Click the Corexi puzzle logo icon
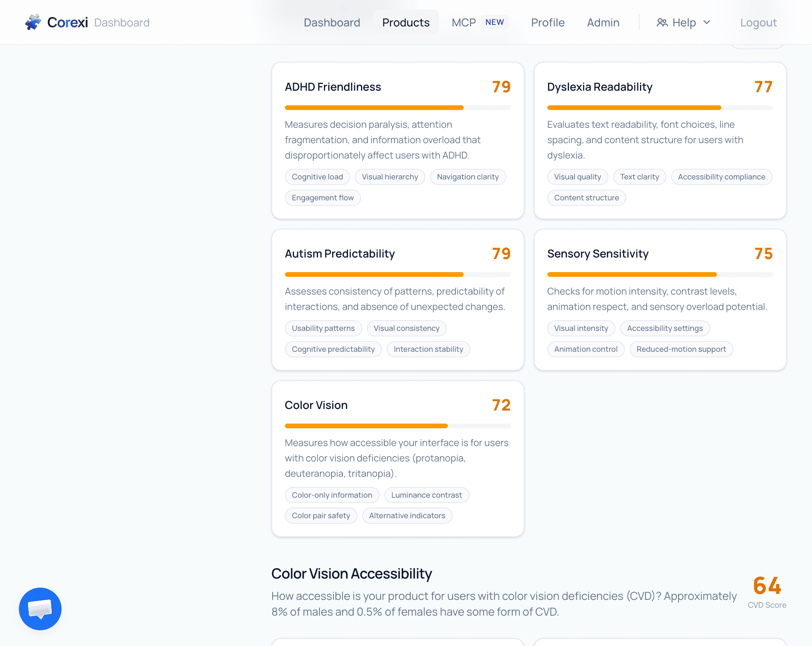Viewport: 812px width, 646px height. pos(33,22)
